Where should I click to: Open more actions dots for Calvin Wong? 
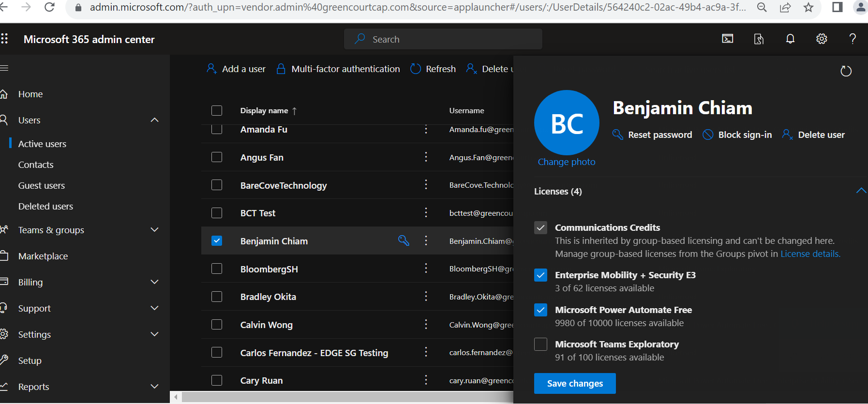tap(426, 324)
